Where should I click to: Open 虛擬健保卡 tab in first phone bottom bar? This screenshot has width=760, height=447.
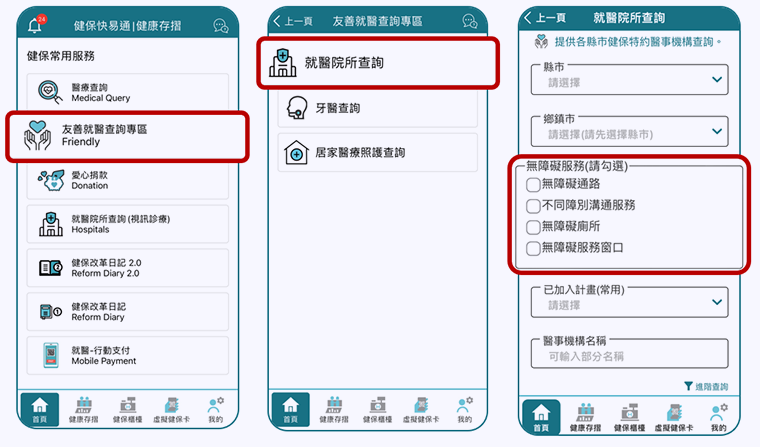click(172, 410)
